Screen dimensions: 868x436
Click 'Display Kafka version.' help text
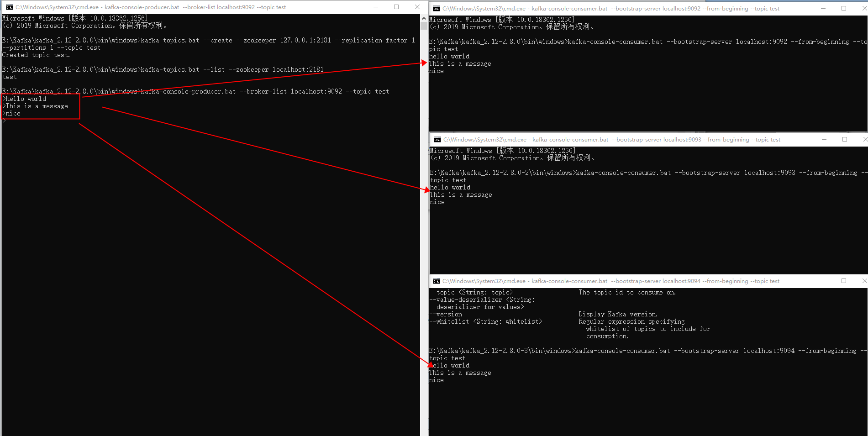[x=618, y=314]
